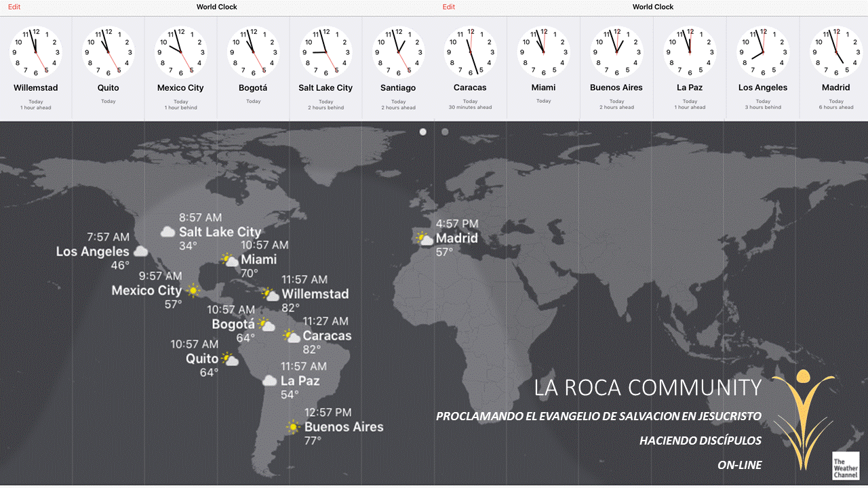Screen dimensions: 868x488
Task: Select the Buenos Aires analog clock
Action: [x=616, y=52]
